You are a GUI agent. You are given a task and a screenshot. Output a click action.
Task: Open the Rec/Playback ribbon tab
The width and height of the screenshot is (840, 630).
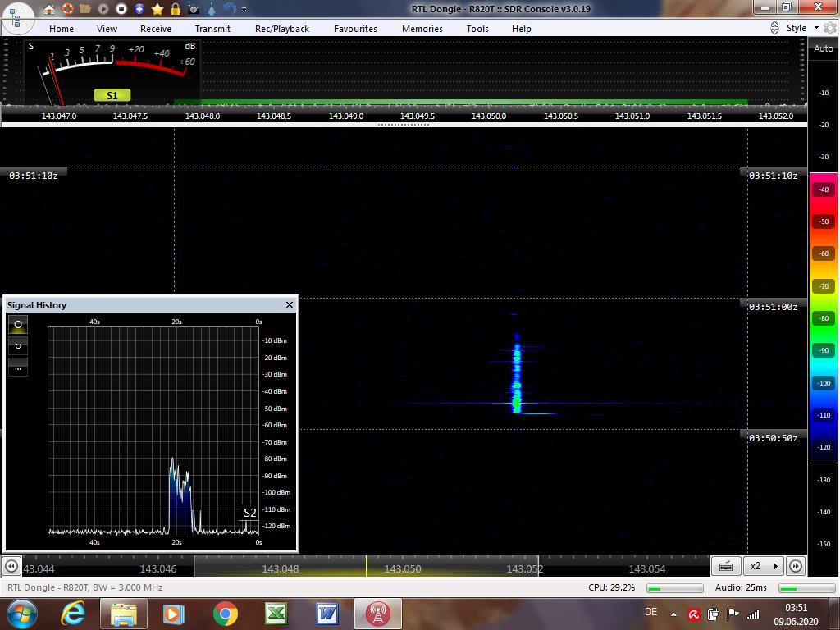point(282,29)
